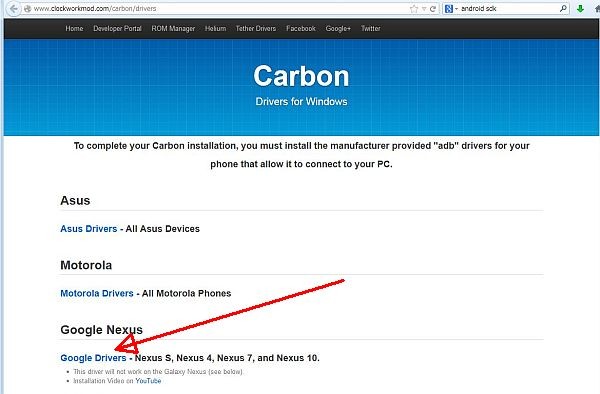This screenshot has height=394, width=600.
Task: Click the Galaxy Nexus warning note
Action: (158, 372)
